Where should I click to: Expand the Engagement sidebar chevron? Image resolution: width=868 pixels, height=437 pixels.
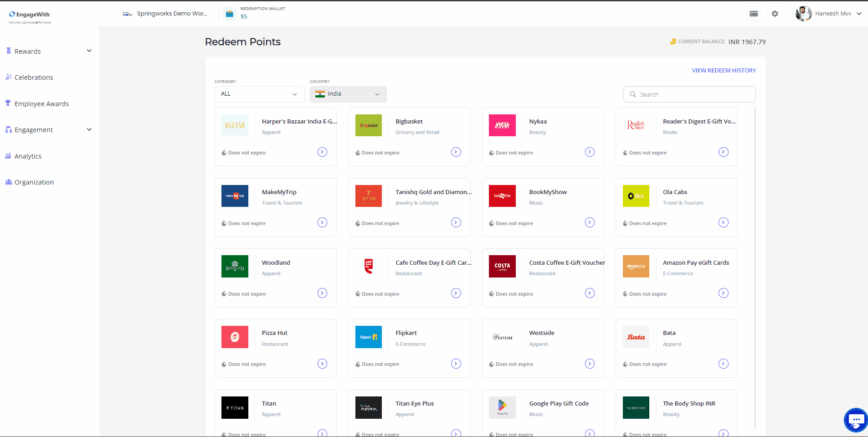(x=89, y=129)
